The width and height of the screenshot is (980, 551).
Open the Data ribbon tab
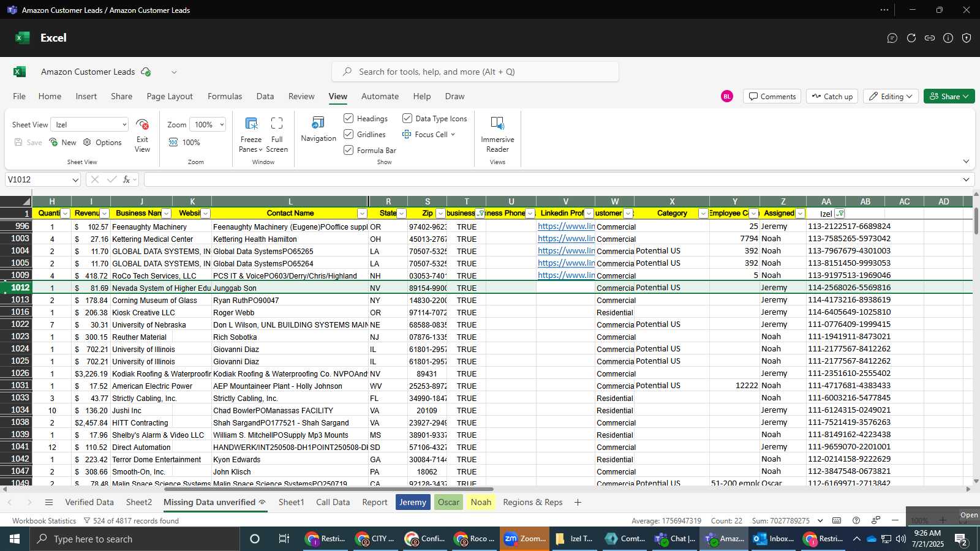[265, 96]
